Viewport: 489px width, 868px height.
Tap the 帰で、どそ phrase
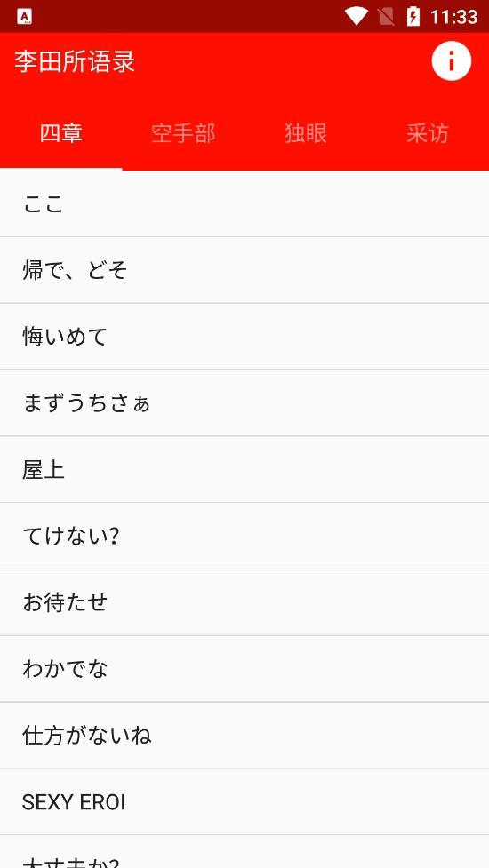point(244,270)
